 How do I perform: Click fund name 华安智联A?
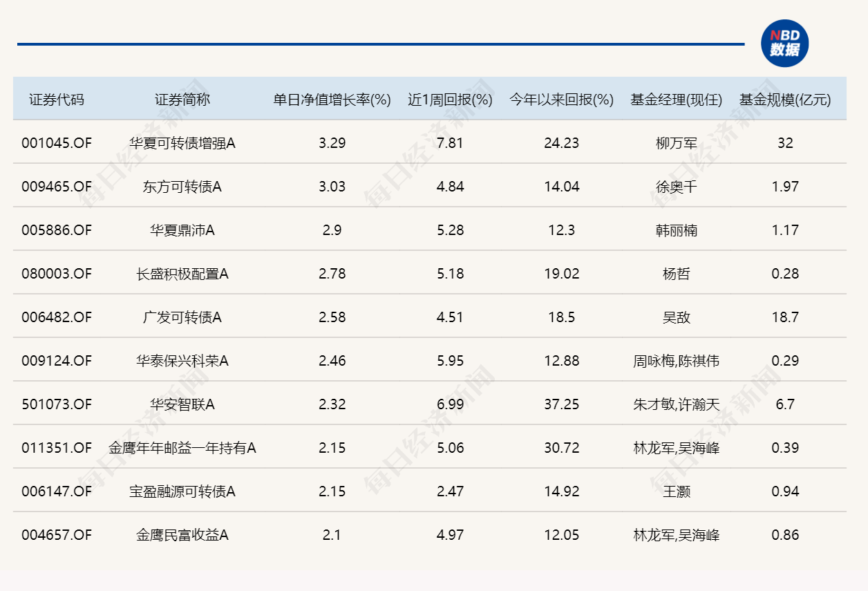(x=182, y=404)
